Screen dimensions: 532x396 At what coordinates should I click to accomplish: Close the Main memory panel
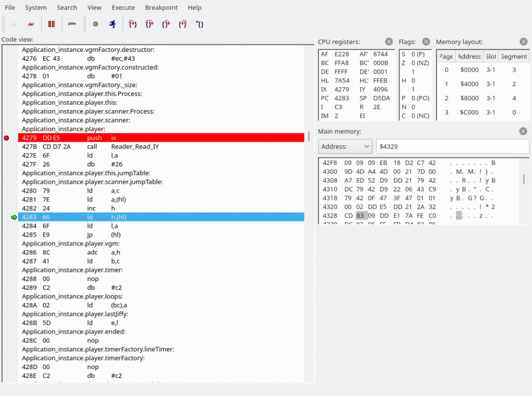523,131
